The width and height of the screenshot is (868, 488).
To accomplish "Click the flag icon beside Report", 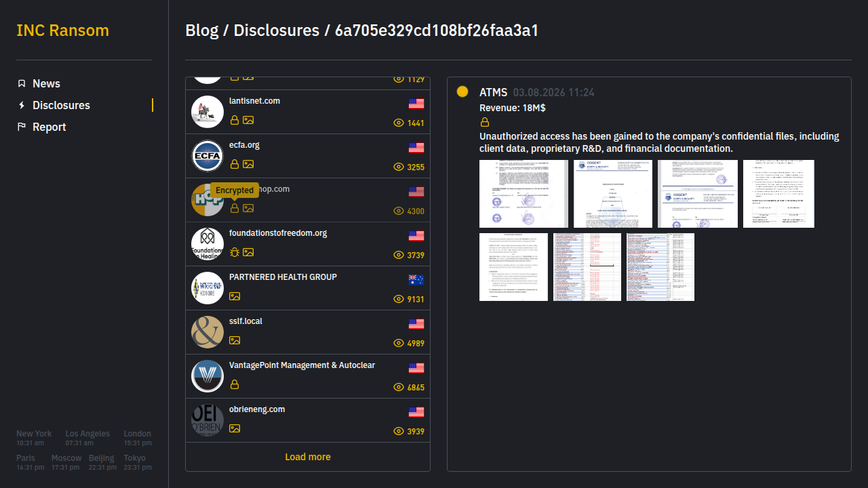I will pos(22,127).
